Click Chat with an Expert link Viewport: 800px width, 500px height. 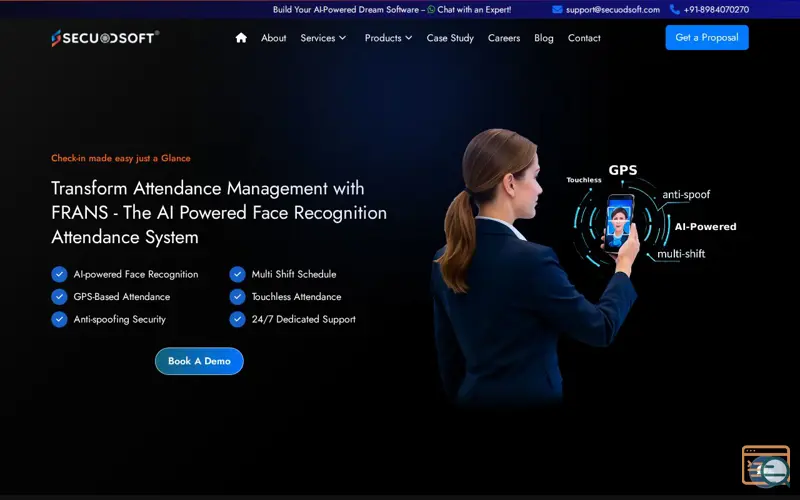tap(474, 9)
